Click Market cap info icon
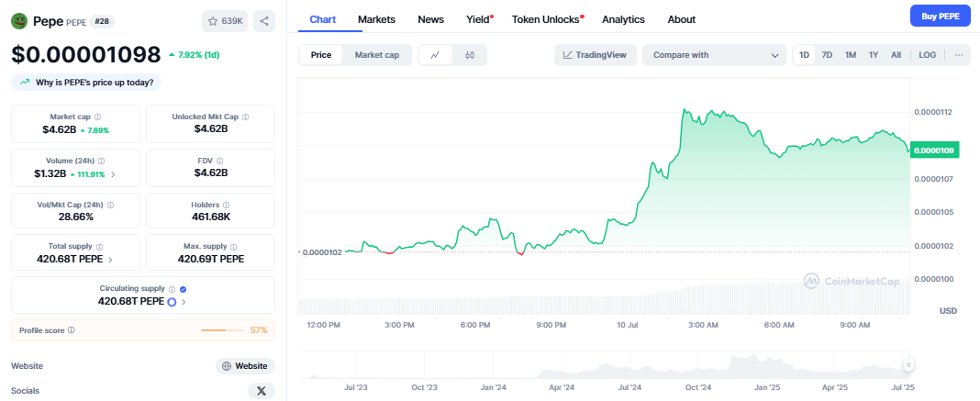 click(x=97, y=117)
